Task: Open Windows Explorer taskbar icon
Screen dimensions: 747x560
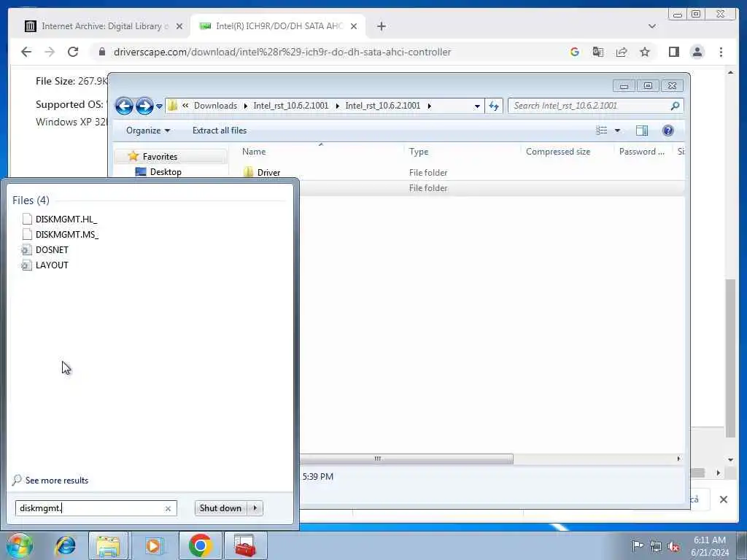Action: tap(108, 545)
